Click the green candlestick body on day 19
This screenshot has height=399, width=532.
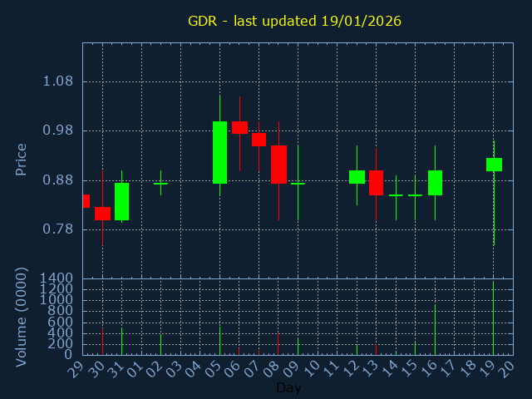click(x=494, y=165)
